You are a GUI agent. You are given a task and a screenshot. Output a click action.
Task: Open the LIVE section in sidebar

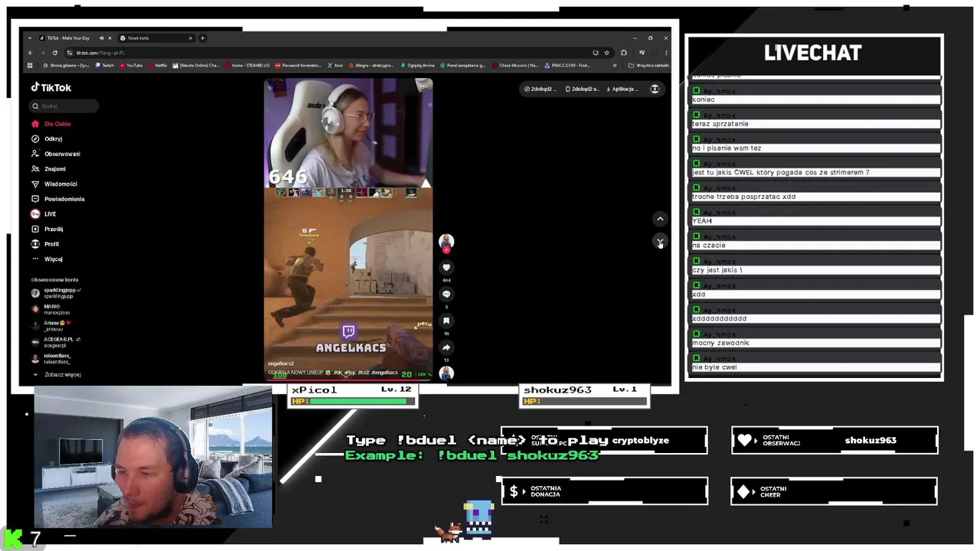[x=44, y=214]
